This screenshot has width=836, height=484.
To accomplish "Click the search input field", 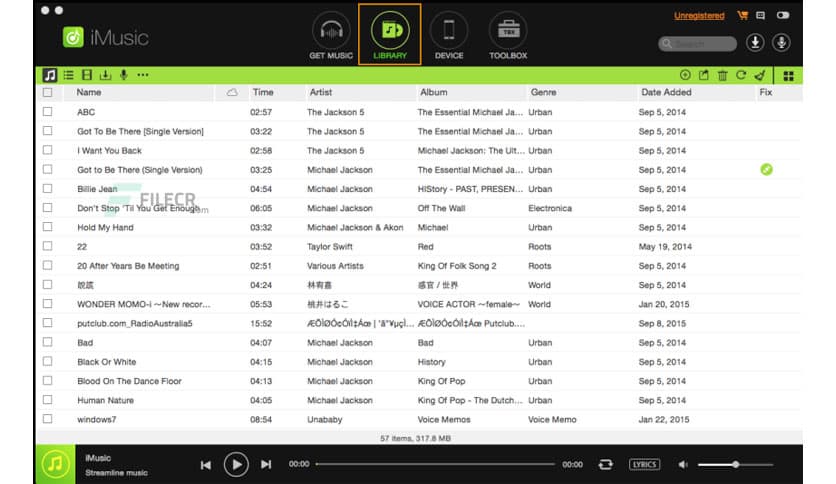I will (x=697, y=44).
